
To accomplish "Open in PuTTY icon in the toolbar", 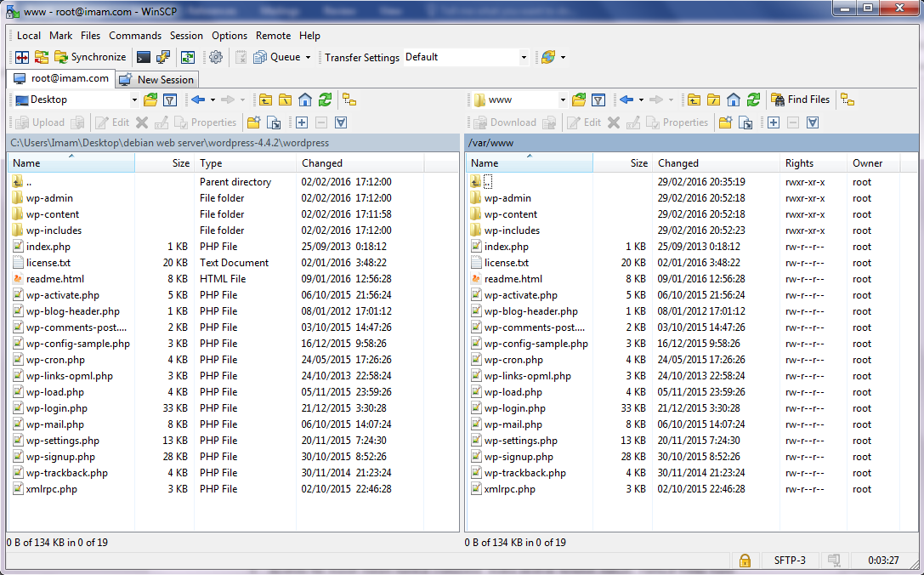I will tap(162, 57).
